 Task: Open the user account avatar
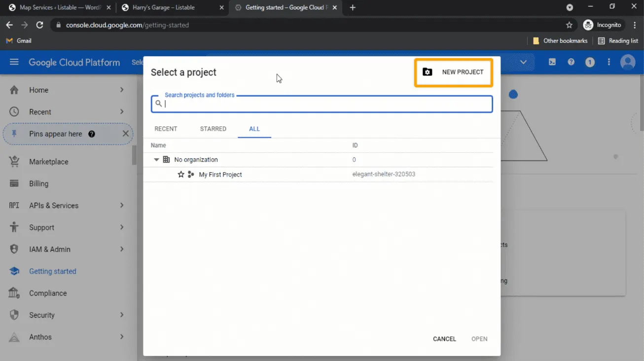coord(628,62)
